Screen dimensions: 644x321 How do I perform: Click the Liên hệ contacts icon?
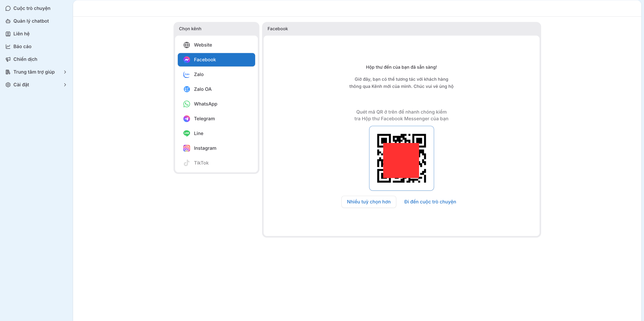[x=8, y=34]
